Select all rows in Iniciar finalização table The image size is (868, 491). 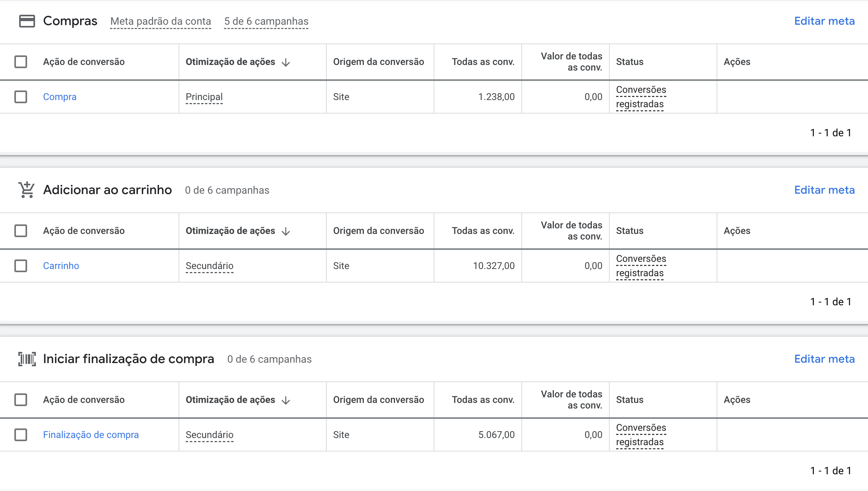pos(21,400)
